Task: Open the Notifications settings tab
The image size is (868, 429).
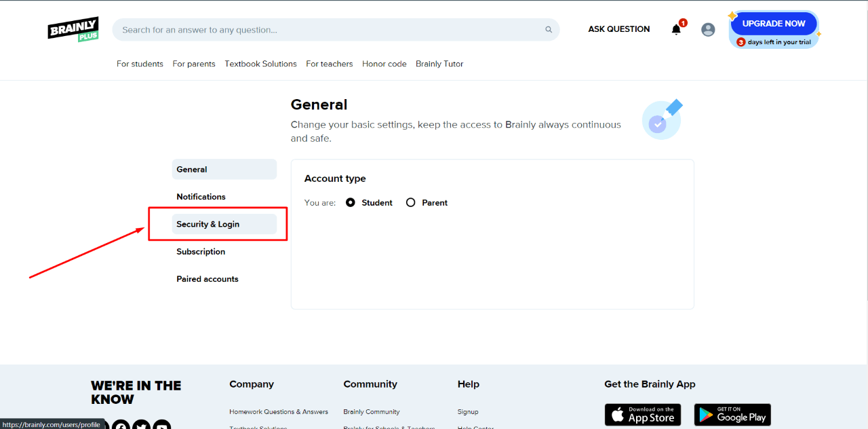Action: 224,197
